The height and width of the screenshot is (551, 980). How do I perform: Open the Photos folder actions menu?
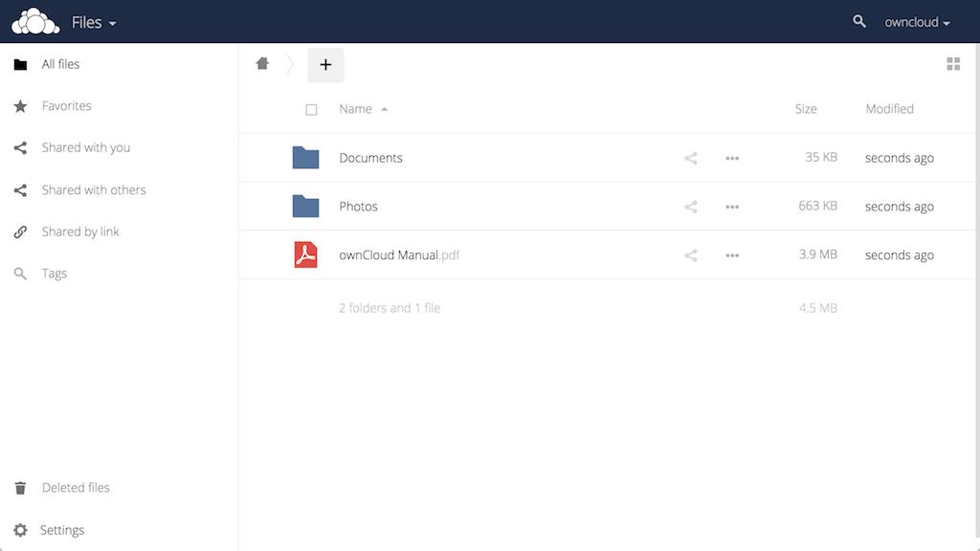[x=732, y=206]
